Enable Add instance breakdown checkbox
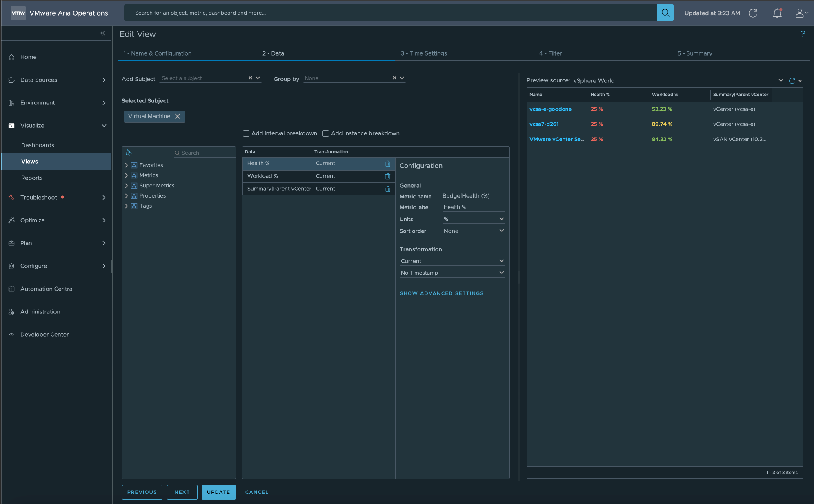This screenshot has width=814, height=504. click(326, 133)
